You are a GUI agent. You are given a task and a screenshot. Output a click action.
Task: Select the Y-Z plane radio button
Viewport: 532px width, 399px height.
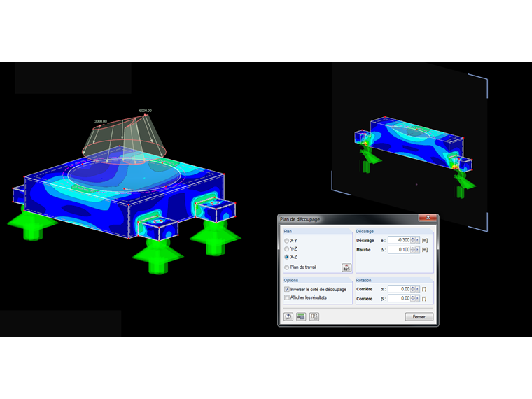click(287, 248)
